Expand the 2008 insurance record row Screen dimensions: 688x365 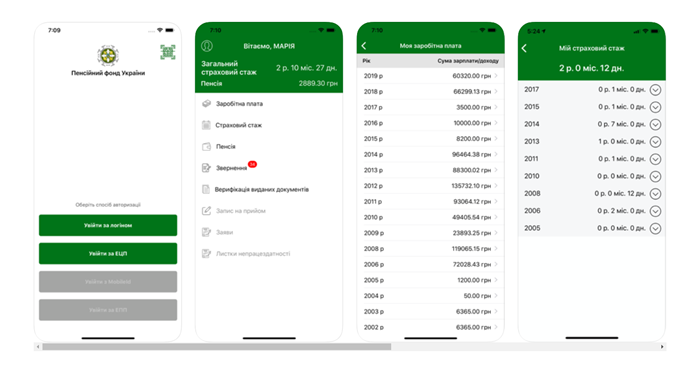point(655,193)
